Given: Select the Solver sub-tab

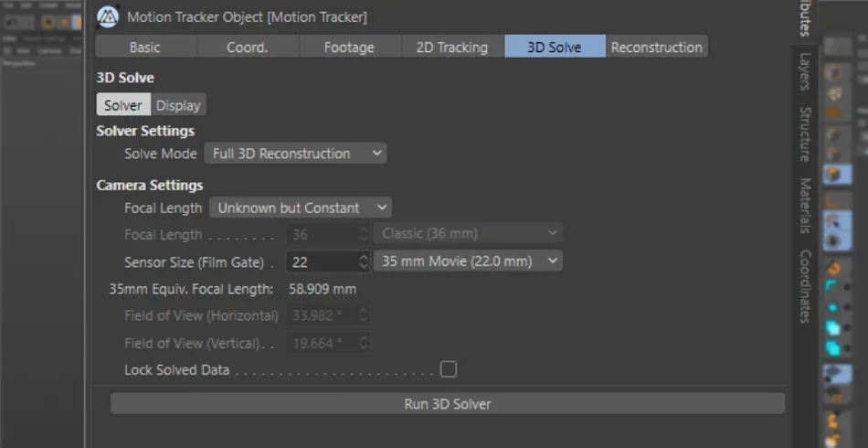Looking at the screenshot, I should point(123,104).
